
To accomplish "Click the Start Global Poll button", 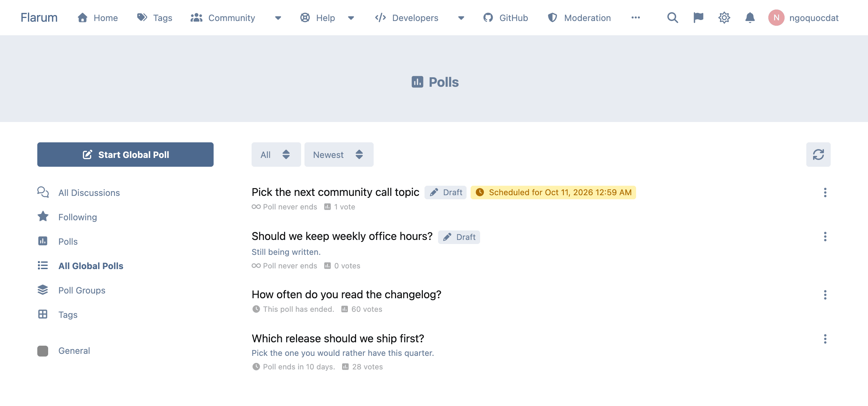I will click(x=125, y=155).
